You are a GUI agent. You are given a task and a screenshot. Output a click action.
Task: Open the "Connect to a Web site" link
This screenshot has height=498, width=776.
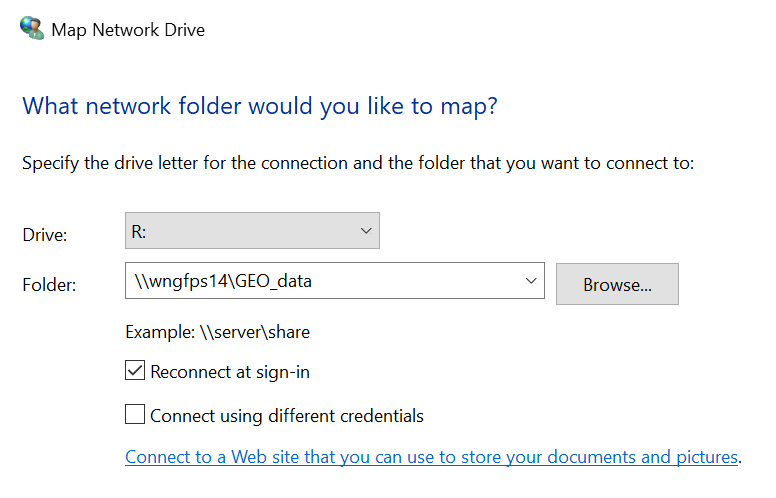coord(300,457)
